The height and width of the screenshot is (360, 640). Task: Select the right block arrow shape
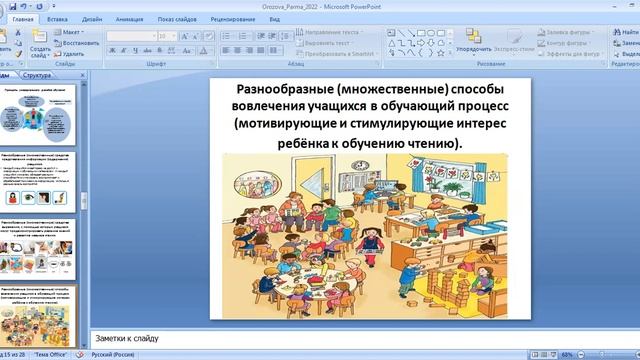pos(421,43)
